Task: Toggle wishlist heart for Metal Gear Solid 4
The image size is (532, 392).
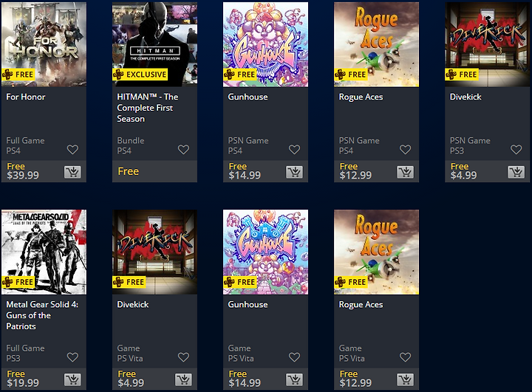Action: pos(72,357)
